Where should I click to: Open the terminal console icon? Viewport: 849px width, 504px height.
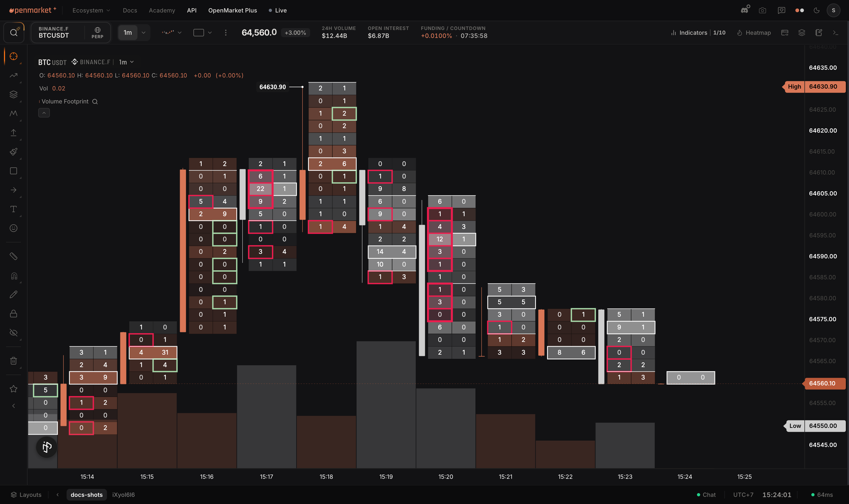(x=836, y=33)
